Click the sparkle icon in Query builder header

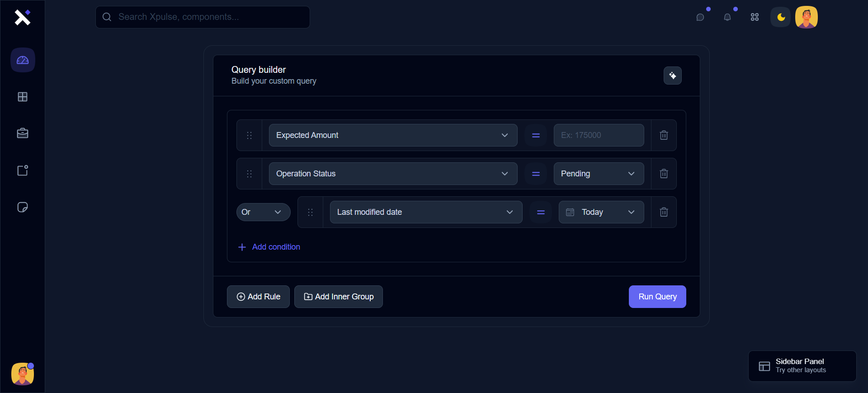[x=673, y=76]
